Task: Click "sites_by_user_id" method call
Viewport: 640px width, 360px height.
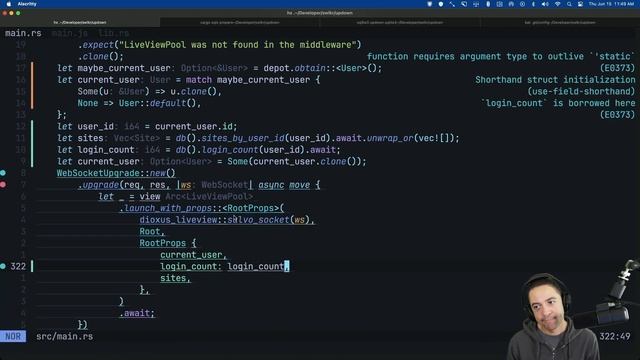Action: click(243, 138)
